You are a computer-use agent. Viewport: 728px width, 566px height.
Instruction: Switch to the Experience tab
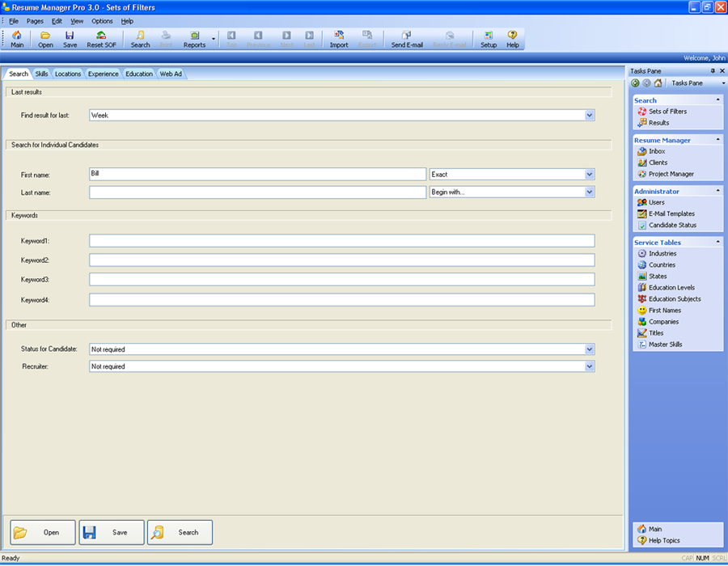coord(103,74)
